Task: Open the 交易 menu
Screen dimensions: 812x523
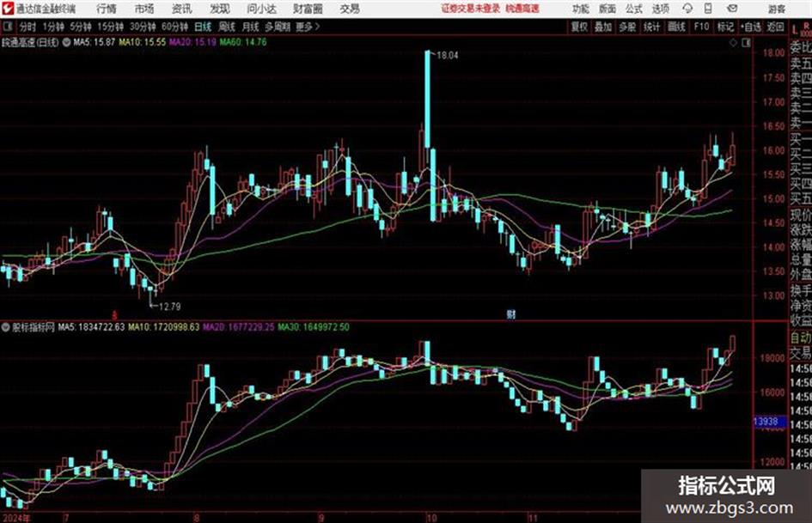Action: pyautogui.click(x=350, y=9)
